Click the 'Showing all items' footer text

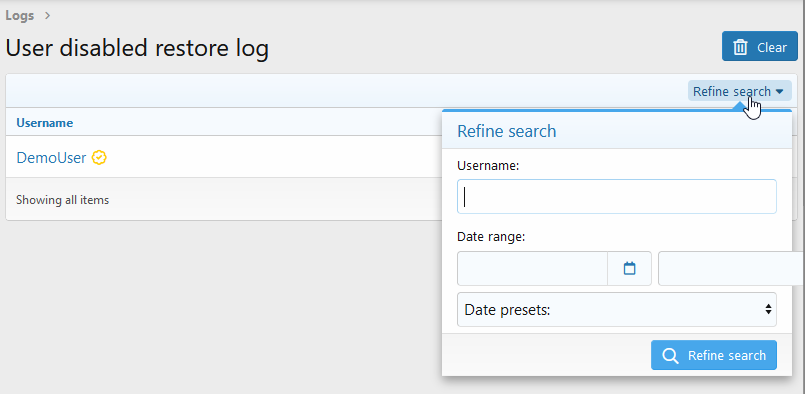(63, 200)
